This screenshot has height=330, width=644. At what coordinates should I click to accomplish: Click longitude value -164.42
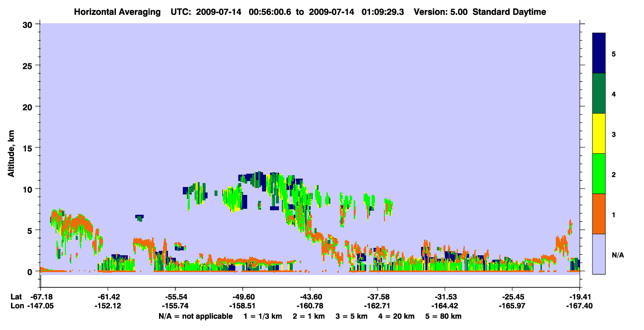tap(445, 306)
